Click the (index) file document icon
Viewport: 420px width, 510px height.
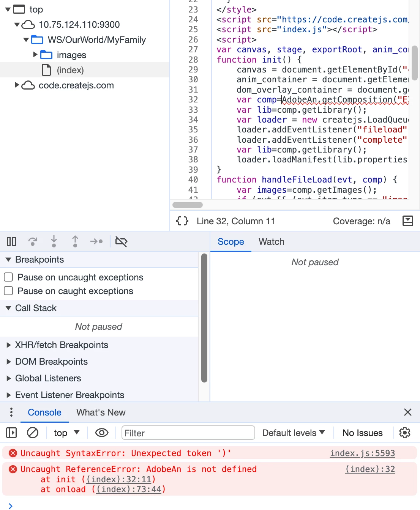pyautogui.click(x=46, y=70)
